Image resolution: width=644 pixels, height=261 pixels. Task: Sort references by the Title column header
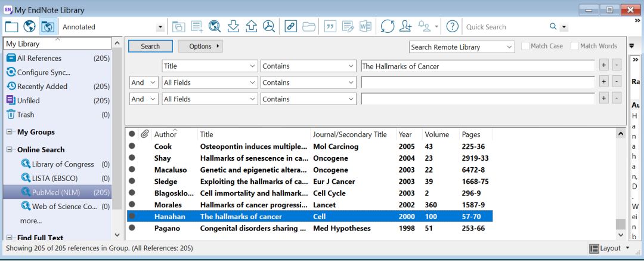pyautogui.click(x=254, y=134)
